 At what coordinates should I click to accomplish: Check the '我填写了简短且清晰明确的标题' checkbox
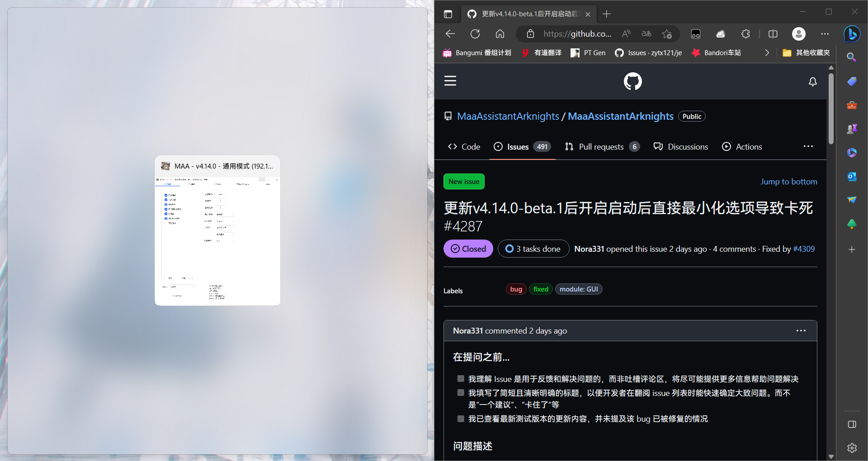(461, 393)
